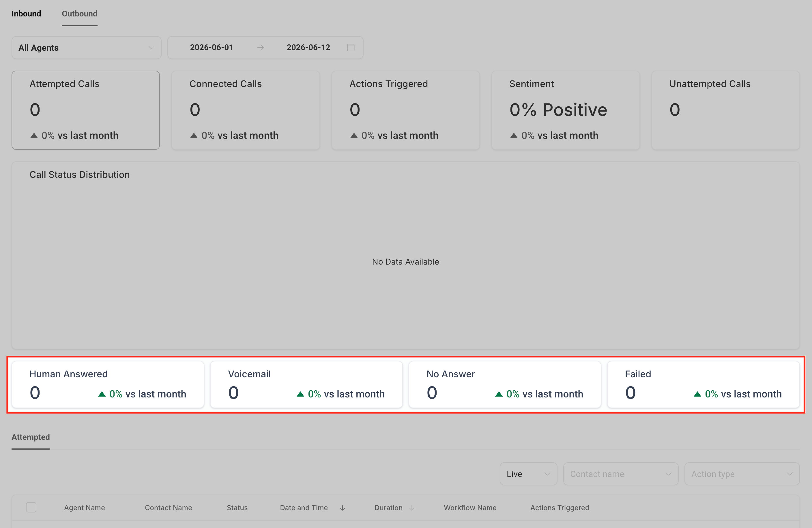Open the Action type dropdown
The image size is (812, 528).
tap(742, 474)
